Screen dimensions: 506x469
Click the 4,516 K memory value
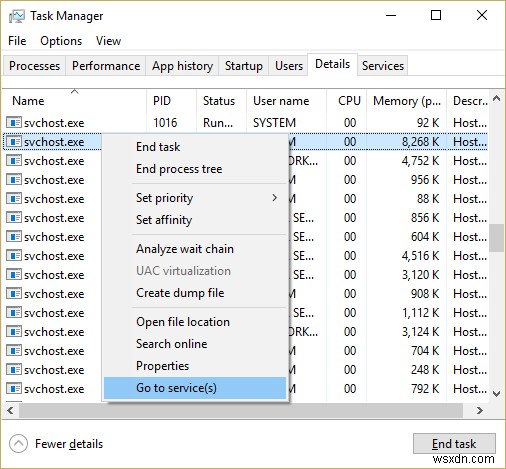click(x=420, y=256)
